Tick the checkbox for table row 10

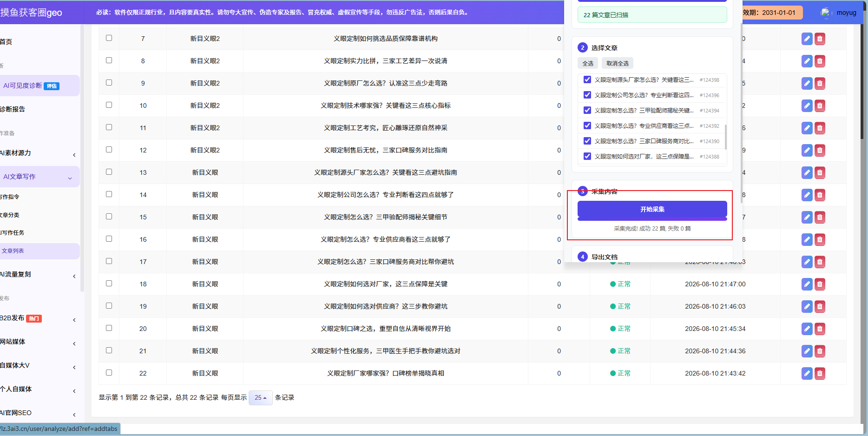[x=109, y=105]
